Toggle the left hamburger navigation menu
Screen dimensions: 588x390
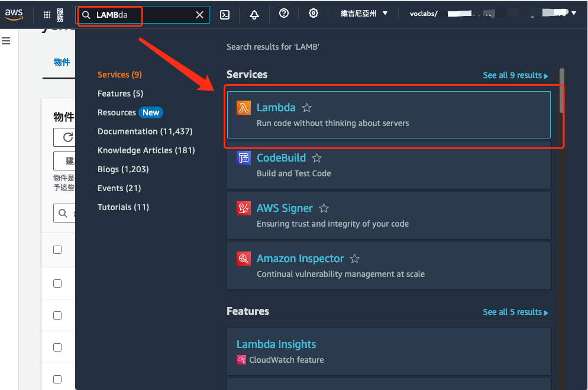pyautogui.click(x=6, y=41)
